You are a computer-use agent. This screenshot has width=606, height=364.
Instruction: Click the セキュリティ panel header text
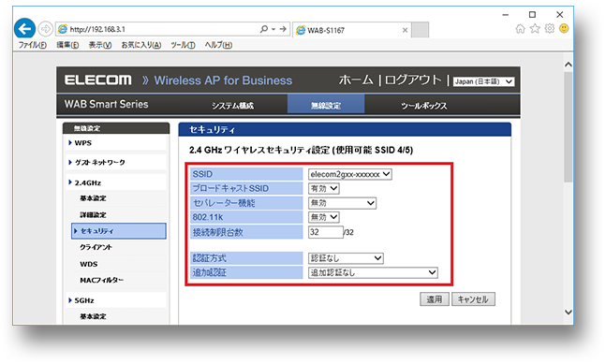pyautogui.click(x=212, y=130)
